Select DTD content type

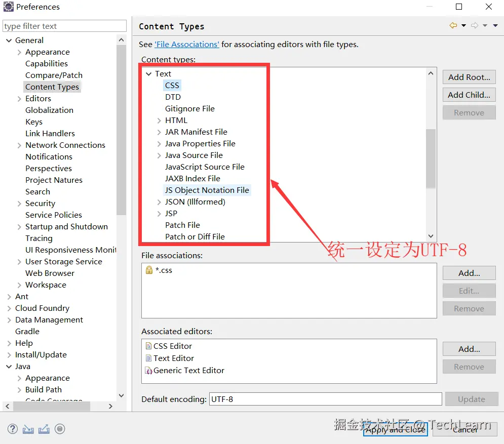pos(173,97)
